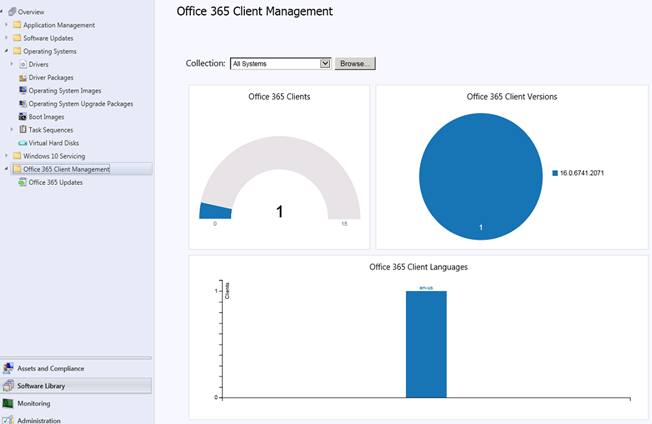Select Operating Systems in the tree

pyautogui.click(x=50, y=51)
